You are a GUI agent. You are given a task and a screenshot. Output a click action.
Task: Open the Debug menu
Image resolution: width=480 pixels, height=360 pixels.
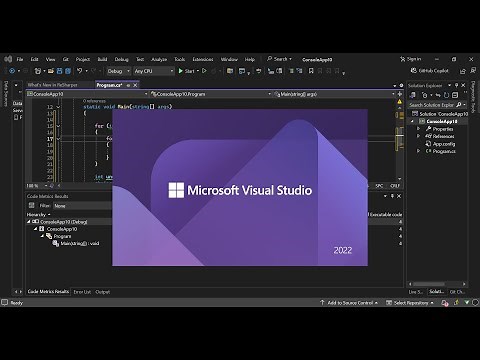(x=121, y=59)
